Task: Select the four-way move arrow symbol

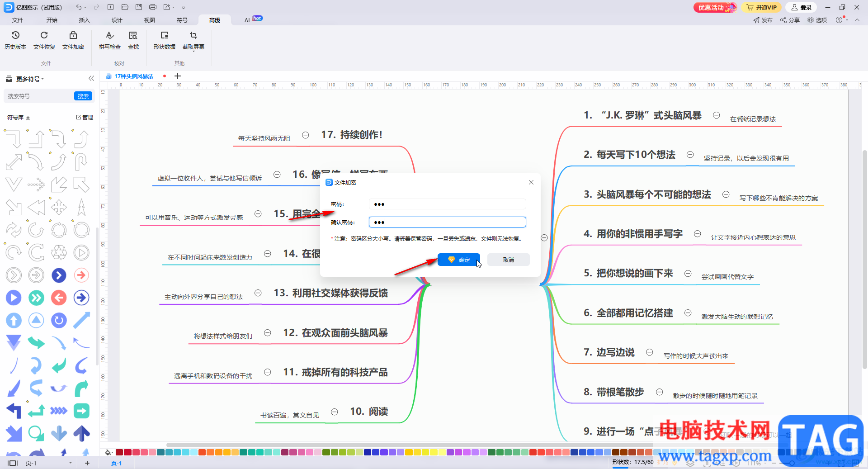Action: tap(59, 207)
